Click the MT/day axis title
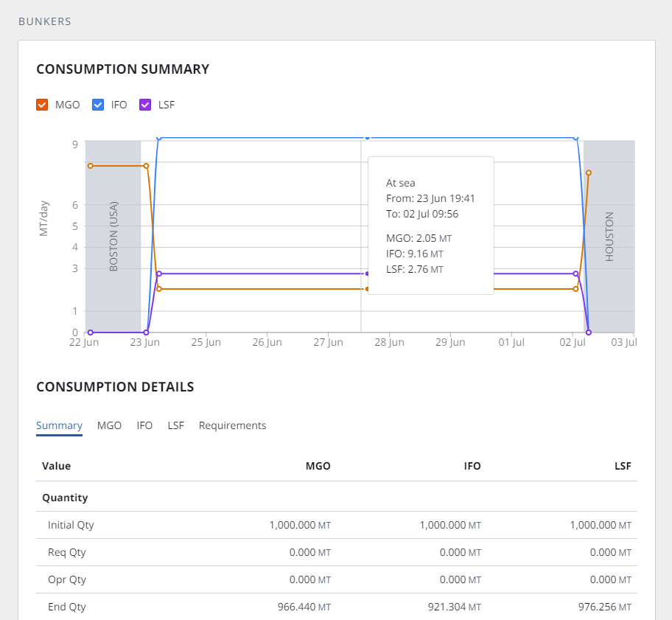 click(43, 218)
